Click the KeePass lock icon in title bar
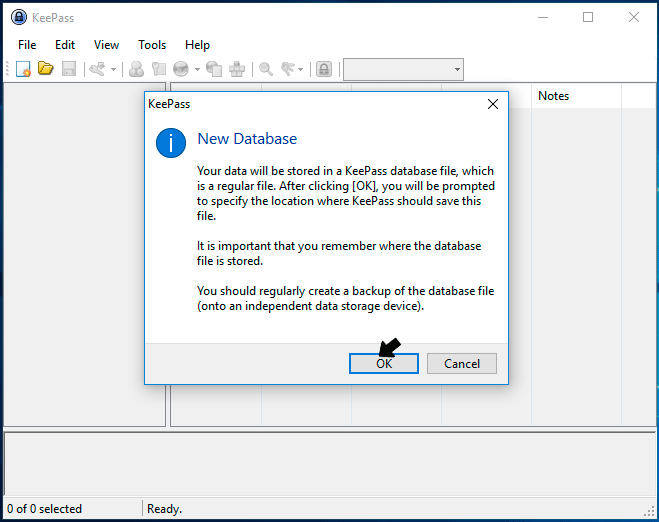Image resolution: width=659 pixels, height=522 pixels. [19, 17]
